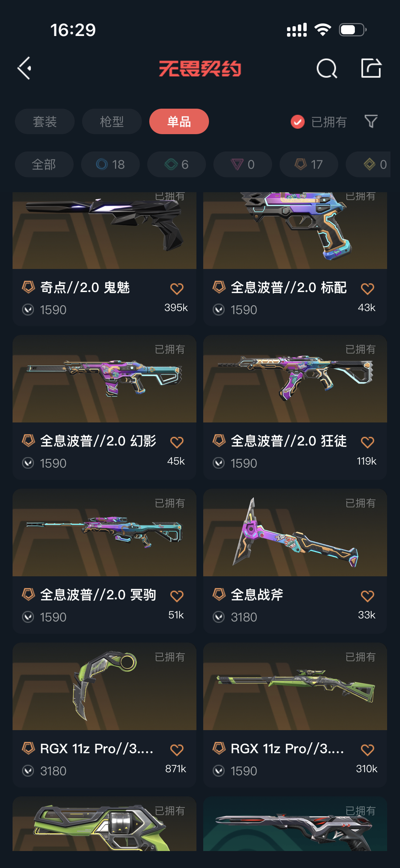The image size is (400, 868).
Task: Toggle the 已拥有 owned checkbox
Action: [297, 122]
